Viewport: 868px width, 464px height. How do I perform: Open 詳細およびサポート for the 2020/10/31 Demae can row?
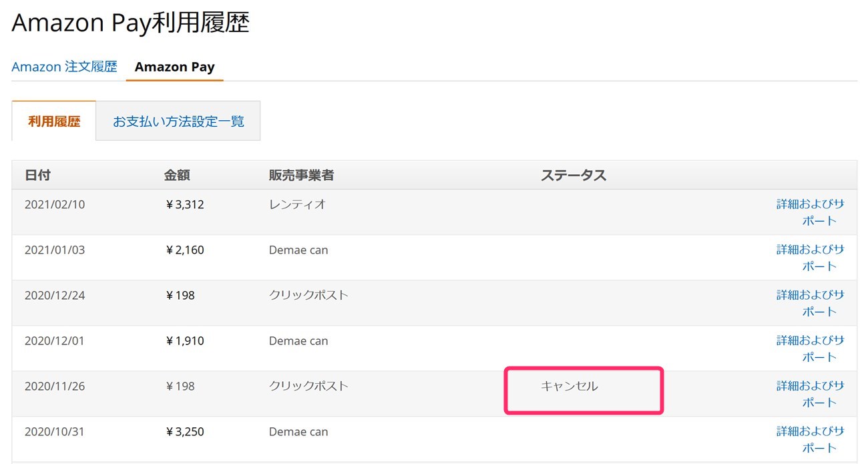[810, 439]
